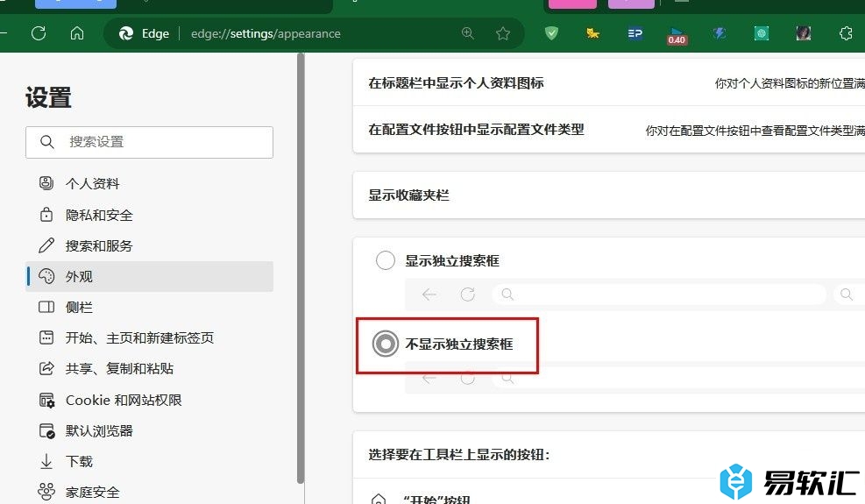Open the extensions puzzle piece icon
This screenshot has height=504, width=865.
coord(846,33)
